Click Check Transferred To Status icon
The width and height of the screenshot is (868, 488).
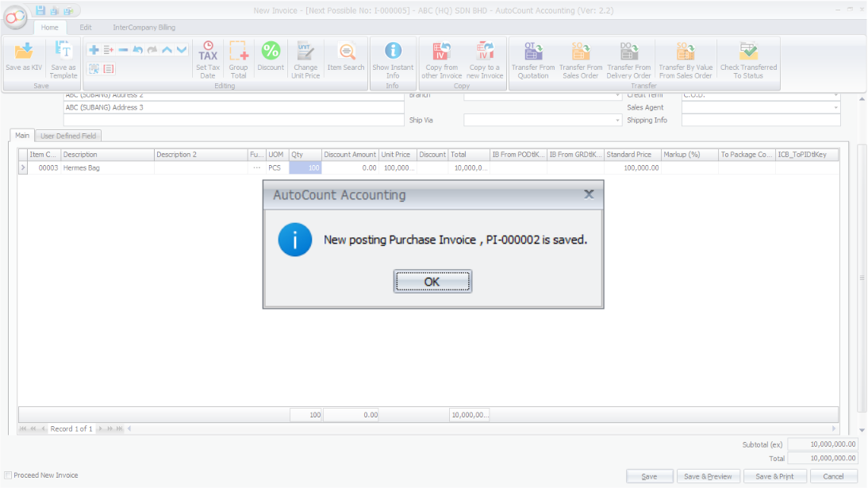pos(748,52)
